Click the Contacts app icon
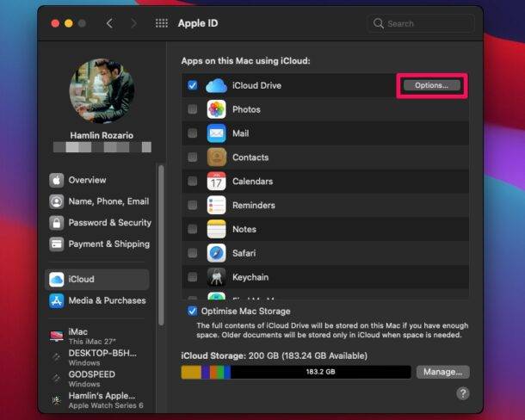Image resolution: width=525 pixels, height=420 pixels. pyautogui.click(x=216, y=157)
